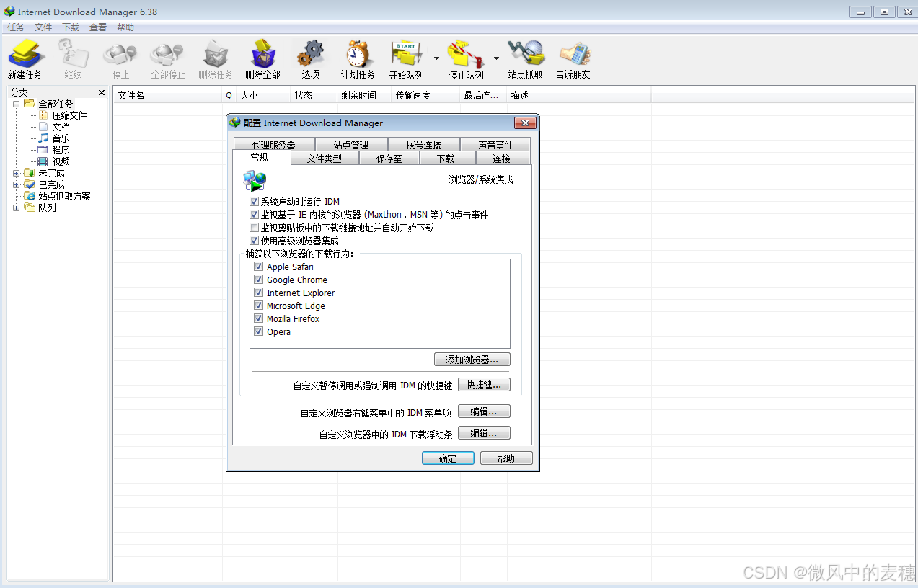Open the 文件 menu
918x588 pixels.
tap(43, 27)
